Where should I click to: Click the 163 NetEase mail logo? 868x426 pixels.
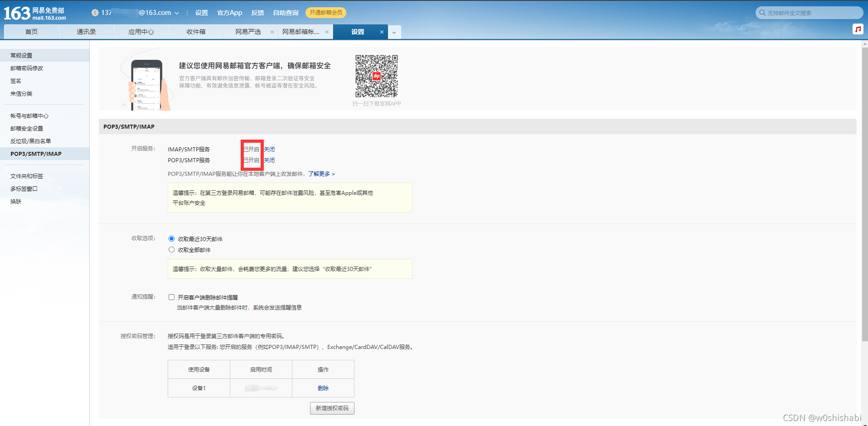(35, 13)
